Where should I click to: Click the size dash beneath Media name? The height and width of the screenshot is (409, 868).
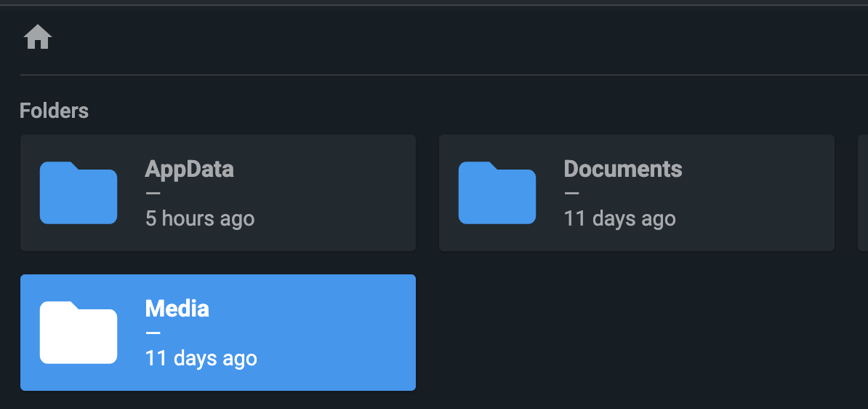pos(153,333)
